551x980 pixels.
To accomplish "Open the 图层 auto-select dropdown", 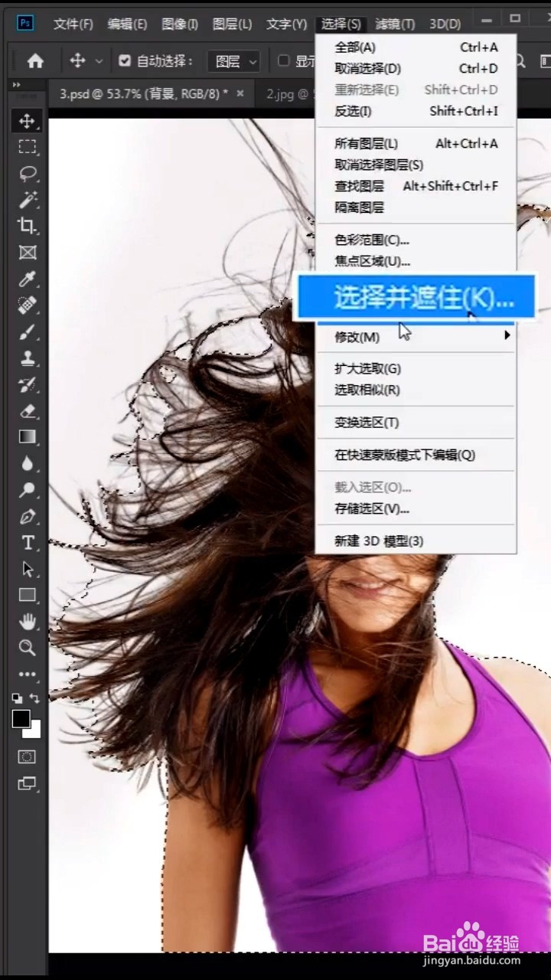I will coord(234,61).
